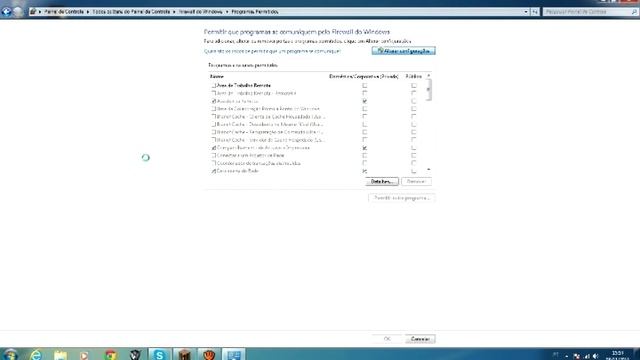Screen dimensions: 640x360
Task: Click the taskbar icon between Chrome and Skype
Action: pyautogui.click(x=135, y=355)
